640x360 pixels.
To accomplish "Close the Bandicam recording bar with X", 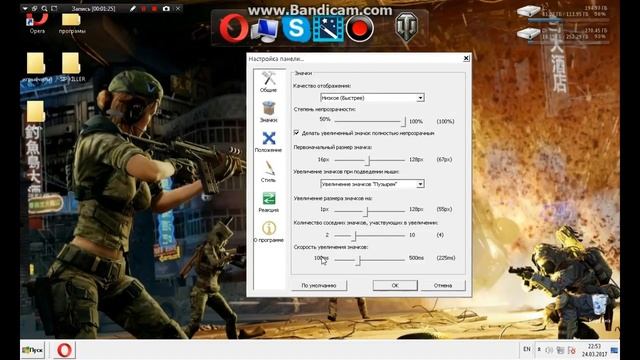I will click(178, 8).
